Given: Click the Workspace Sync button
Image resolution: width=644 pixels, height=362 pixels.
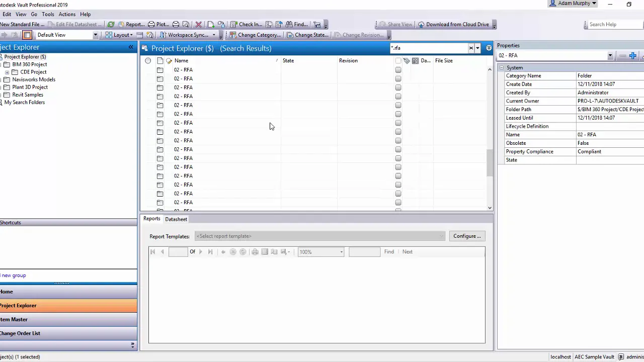Looking at the screenshot, I should [184, 35].
